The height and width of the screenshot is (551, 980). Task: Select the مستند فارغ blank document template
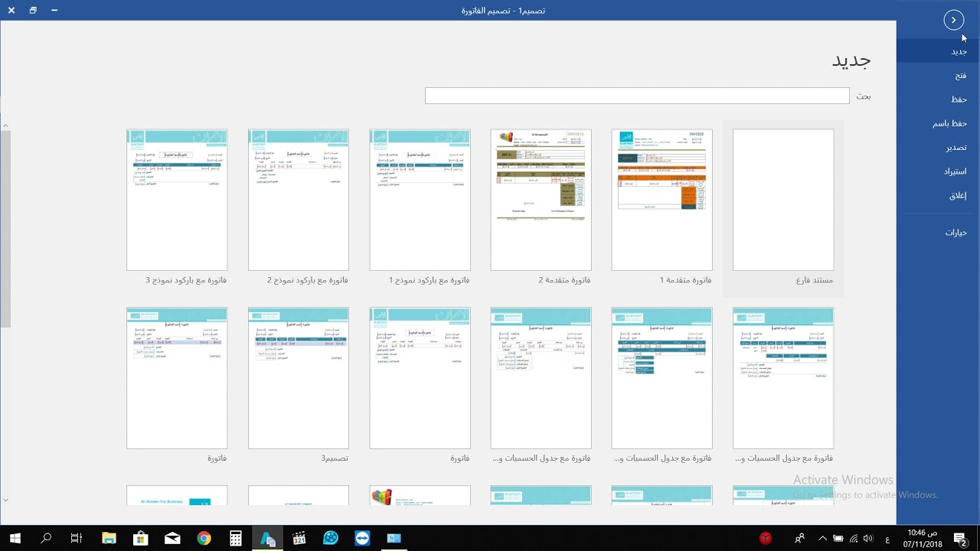pyautogui.click(x=783, y=200)
